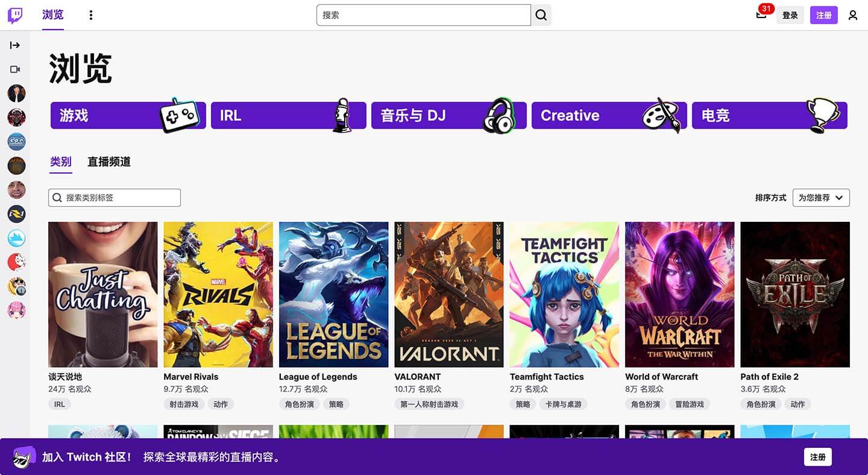Click the 第一人称射击游戏 tag under VALORANT
Image resolution: width=868 pixels, height=475 pixels.
pos(429,404)
